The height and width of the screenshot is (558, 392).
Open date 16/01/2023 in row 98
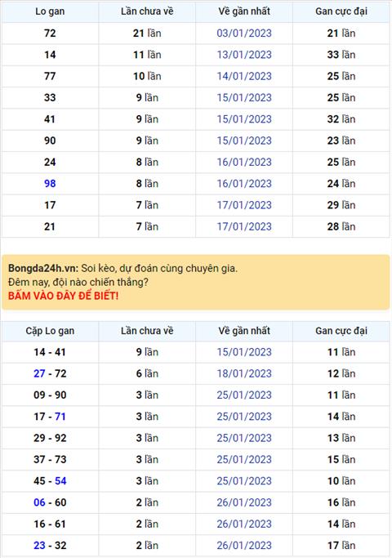(244, 183)
